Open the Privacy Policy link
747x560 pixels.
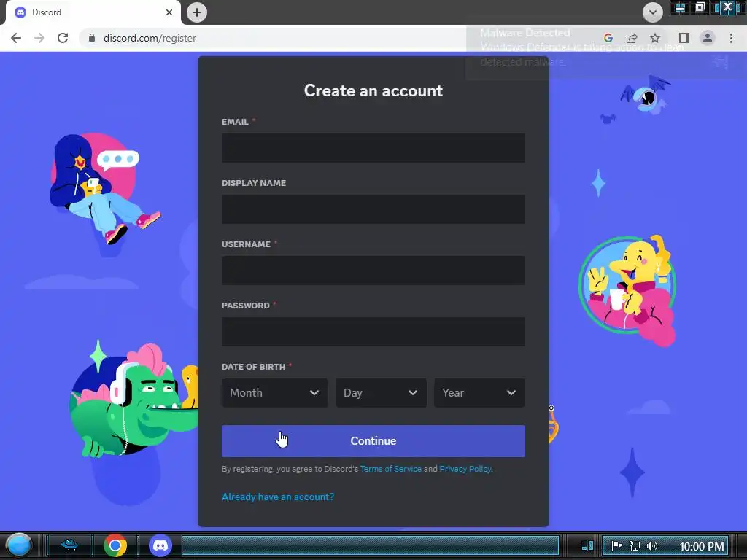465,469
